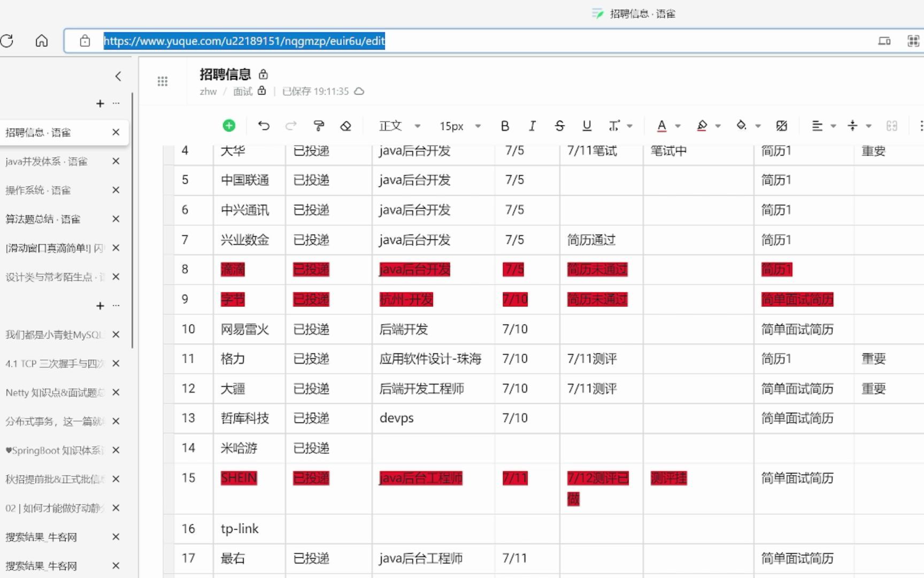Select the 应用软件设计-珠海 cell
The height and width of the screenshot is (578, 924).
click(x=434, y=359)
